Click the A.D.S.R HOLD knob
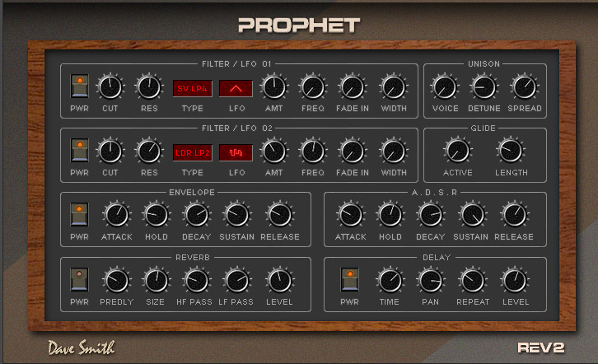This screenshot has height=364, width=598. [390, 215]
